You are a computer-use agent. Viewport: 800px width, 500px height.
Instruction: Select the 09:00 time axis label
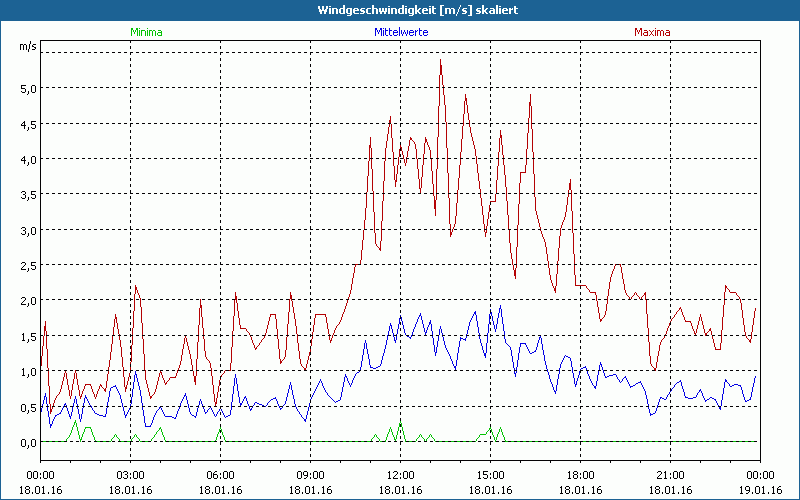point(310,475)
